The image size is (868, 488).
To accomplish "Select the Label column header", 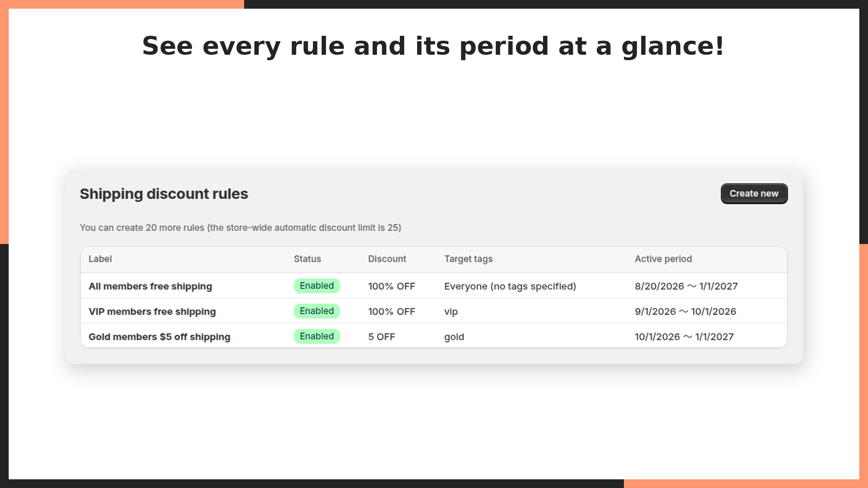I will [100, 259].
